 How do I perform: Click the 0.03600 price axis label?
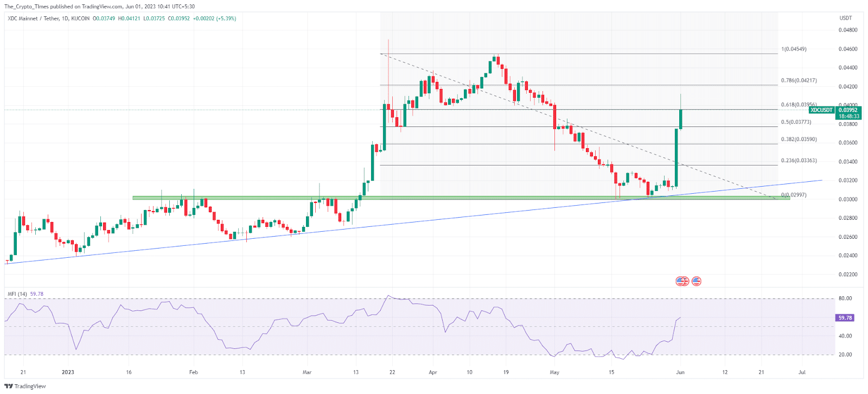848,143
